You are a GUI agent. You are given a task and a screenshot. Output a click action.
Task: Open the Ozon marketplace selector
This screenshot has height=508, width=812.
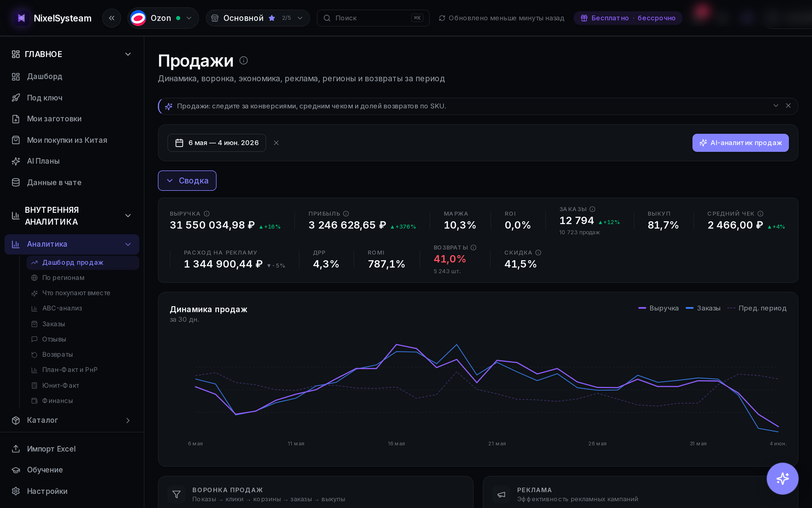[x=163, y=18]
